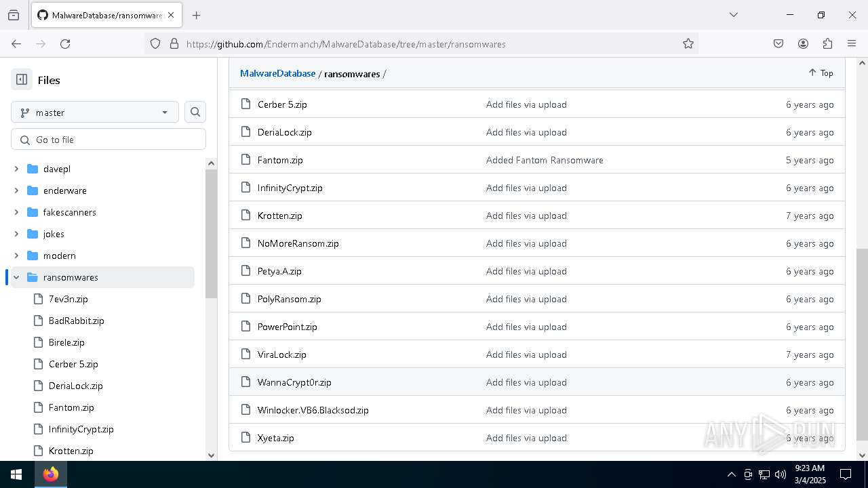Viewport: 868px width, 488px height.
Task: Open DeriaLock.zip in file list
Action: (285, 132)
